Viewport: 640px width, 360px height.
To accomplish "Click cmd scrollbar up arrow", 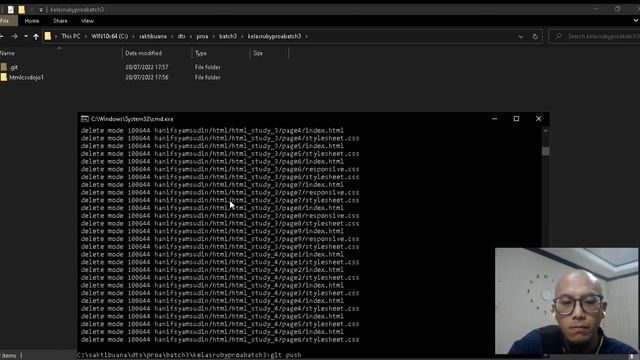I will (546, 131).
